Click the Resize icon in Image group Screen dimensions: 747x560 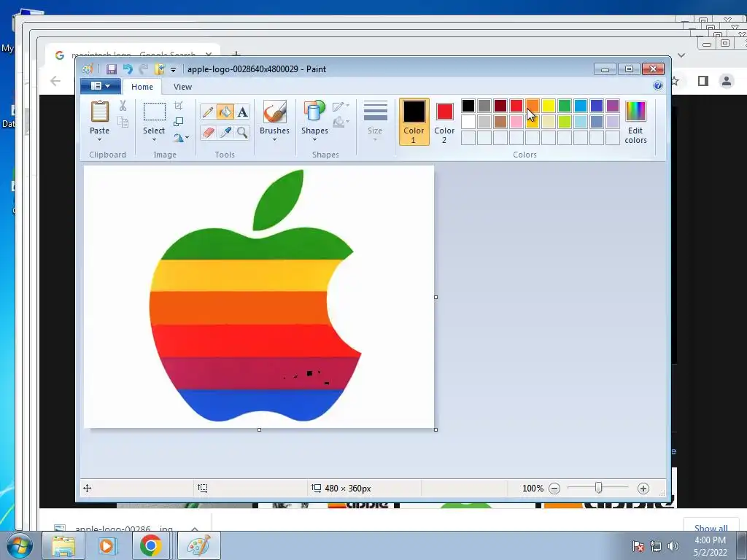pos(178,122)
